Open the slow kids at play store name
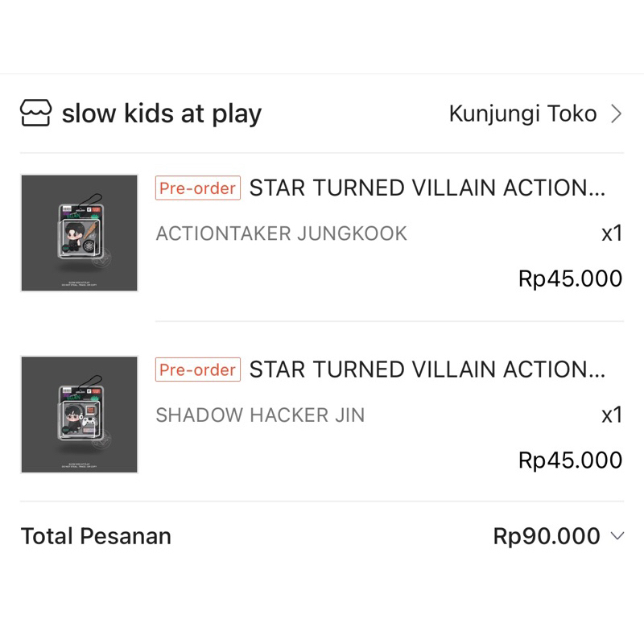This screenshot has width=644, height=644. [x=162, y=114]
